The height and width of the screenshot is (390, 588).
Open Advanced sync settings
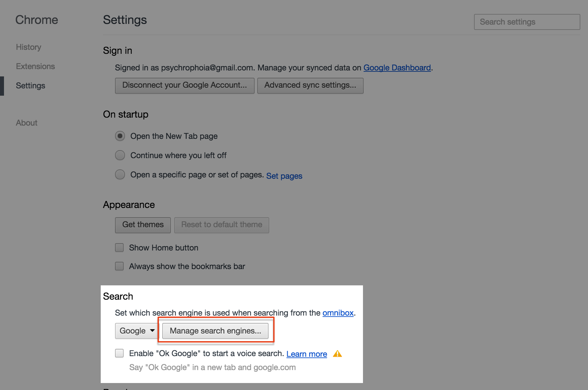(310, 85)
